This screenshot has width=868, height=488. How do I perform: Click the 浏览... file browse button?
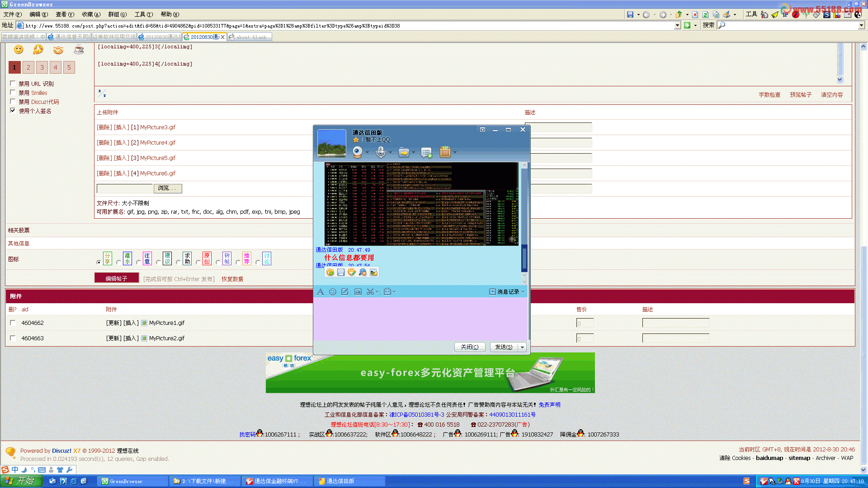pos(168,188)
